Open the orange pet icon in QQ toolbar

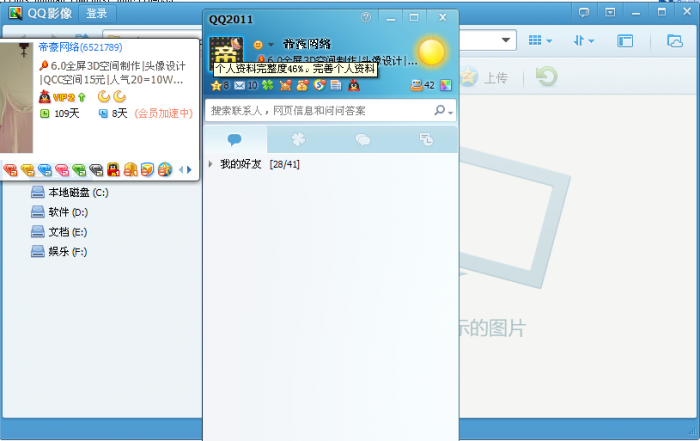click(285, 85)
